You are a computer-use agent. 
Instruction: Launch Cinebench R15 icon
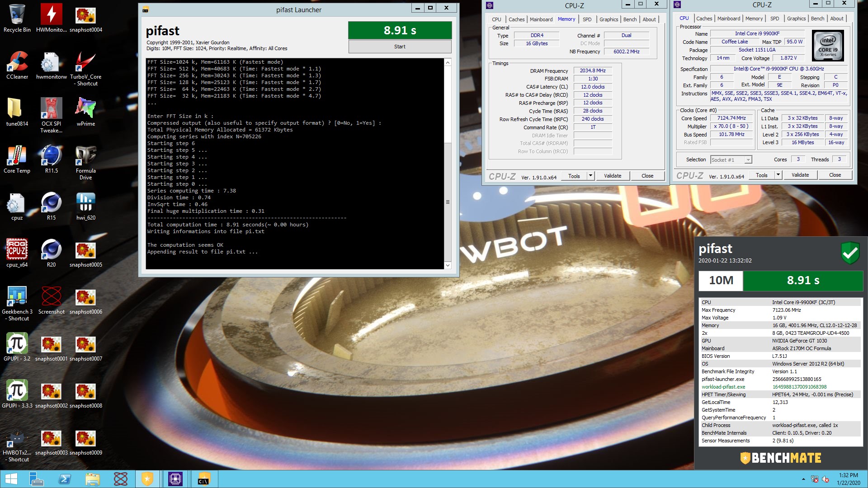pyautogui.click(x=52, y=206)
